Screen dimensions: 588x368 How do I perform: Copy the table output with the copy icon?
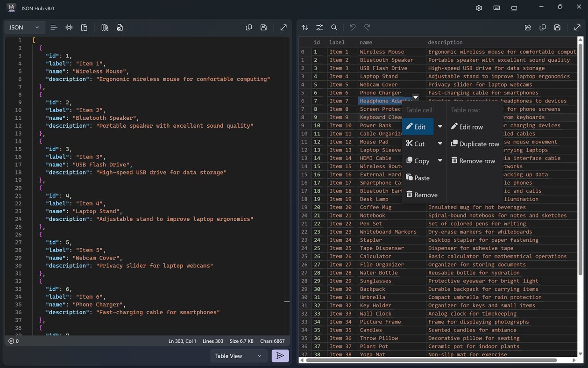(543, 28)
